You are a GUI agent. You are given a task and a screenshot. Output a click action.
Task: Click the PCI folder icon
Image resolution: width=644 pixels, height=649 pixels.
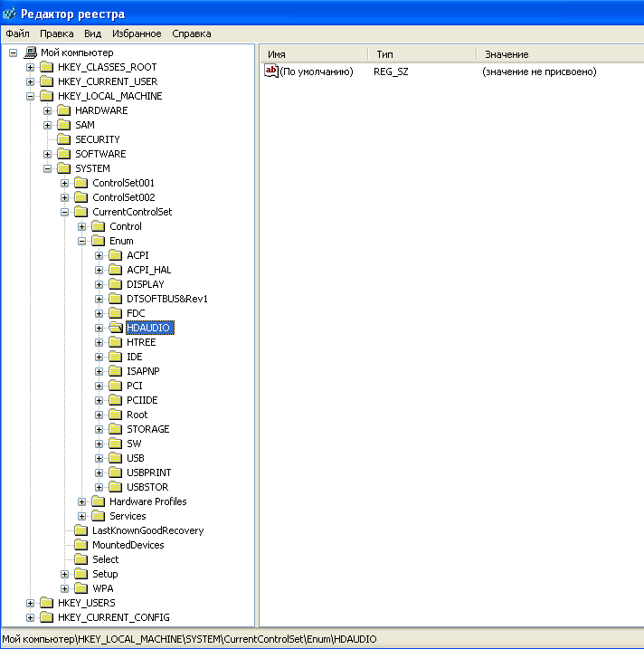pyautogui.click(x=116, y=386)
